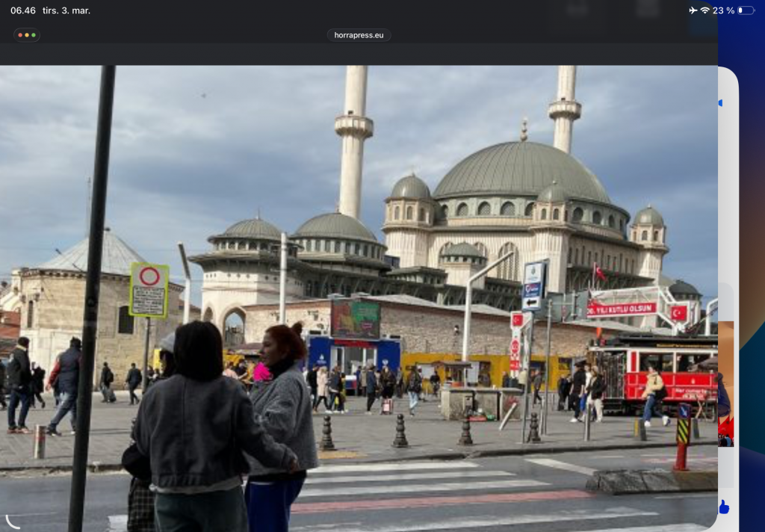Tap the date tirs. 3. mar.
765x532 pixels.
coord(66,10)
